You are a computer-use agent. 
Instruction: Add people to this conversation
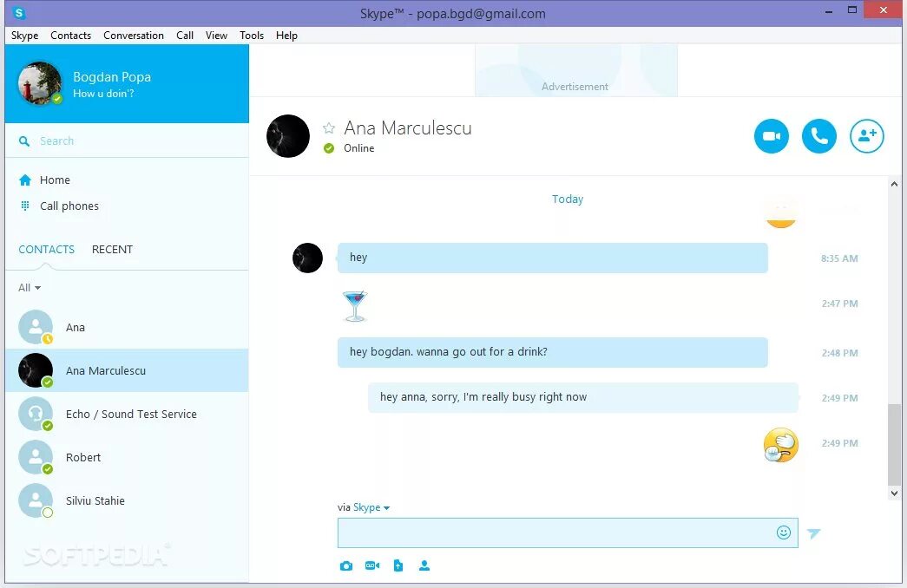866,136
